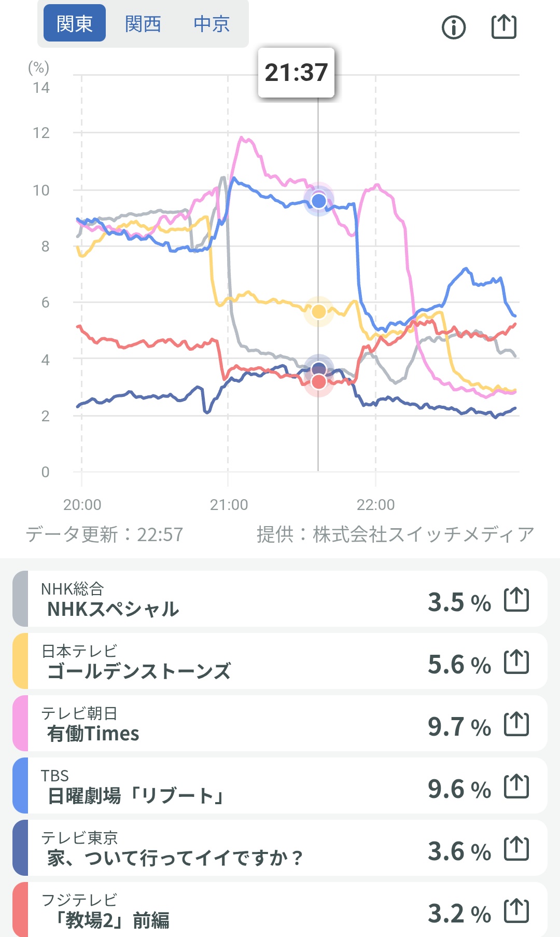
Task: Share the 日曜劇場「リブート」 rating
Action: coord(516,787)
